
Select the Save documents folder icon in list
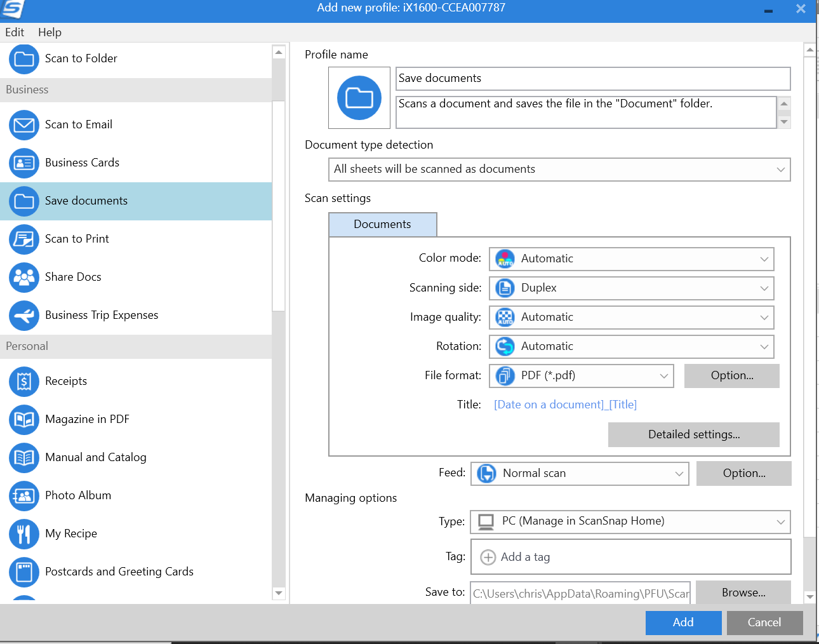[24, 201]
